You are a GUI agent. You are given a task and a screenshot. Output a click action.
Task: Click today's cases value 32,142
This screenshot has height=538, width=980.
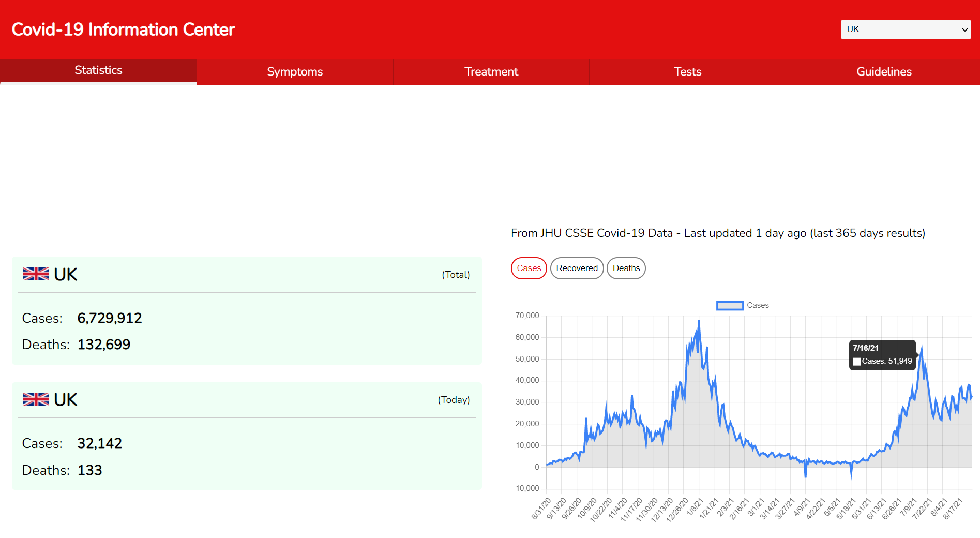(100, 443)
